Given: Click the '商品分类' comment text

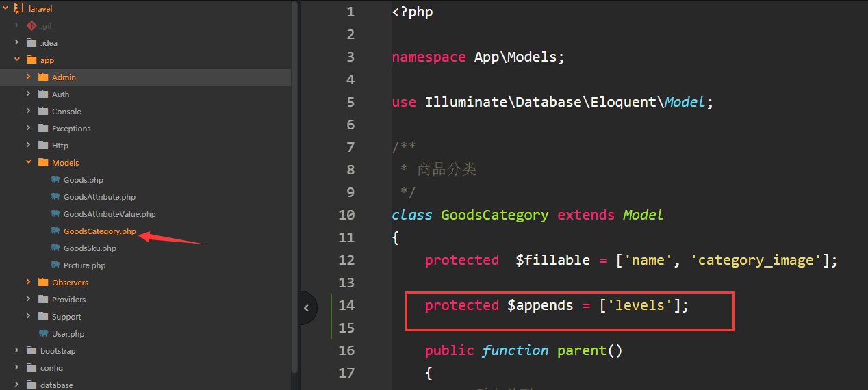Looking at the screenshot, I should point(446,170).
